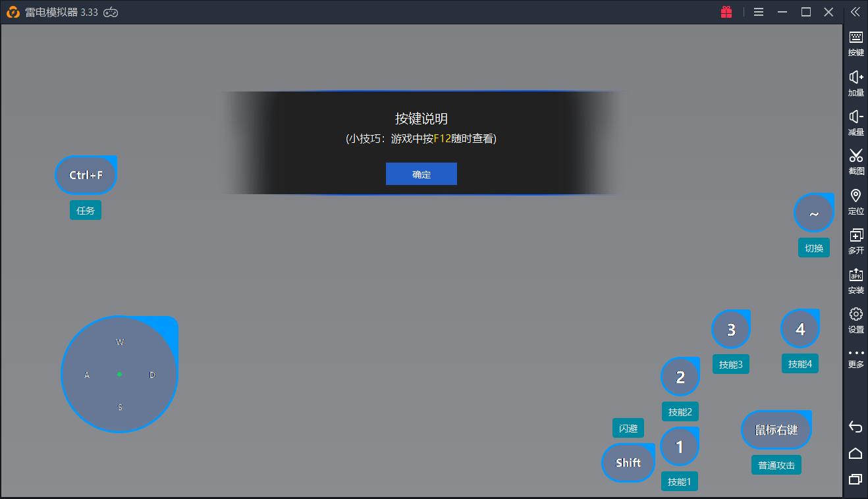Select the 鼠标右键 普通攻击 mapping

(776, 429)
